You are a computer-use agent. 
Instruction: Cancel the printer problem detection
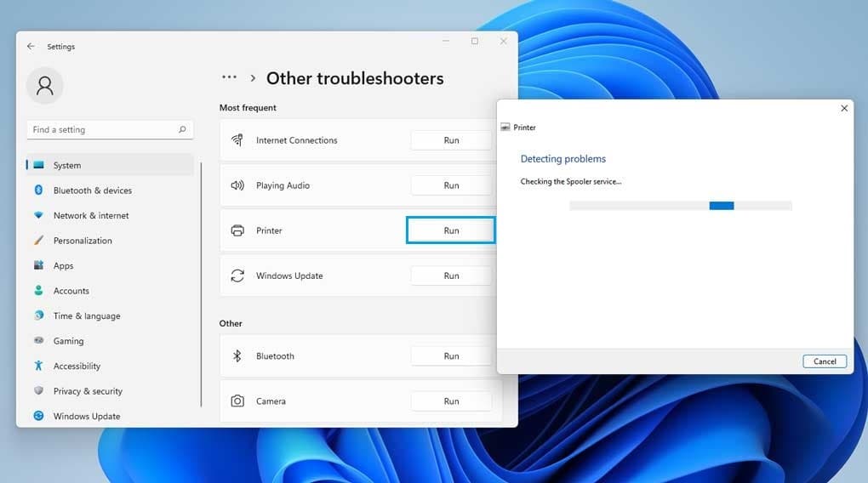(x=825, y=361)
